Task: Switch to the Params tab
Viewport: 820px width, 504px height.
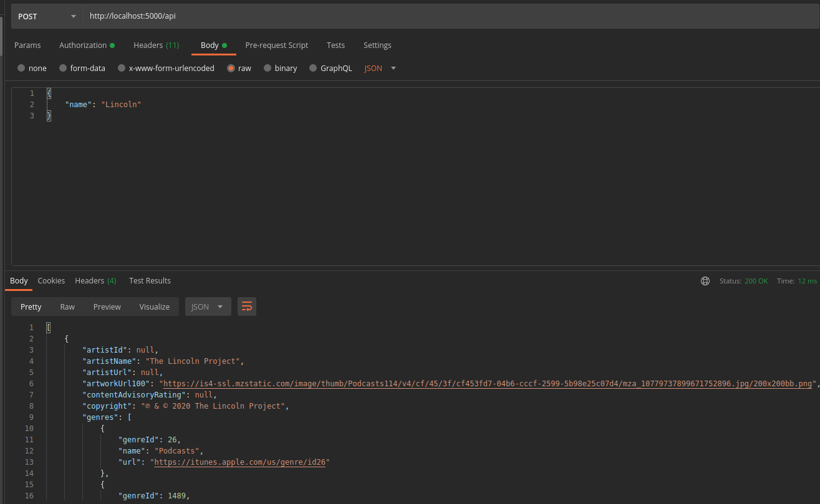Action: pyautogui.click(x=27, y=45)
